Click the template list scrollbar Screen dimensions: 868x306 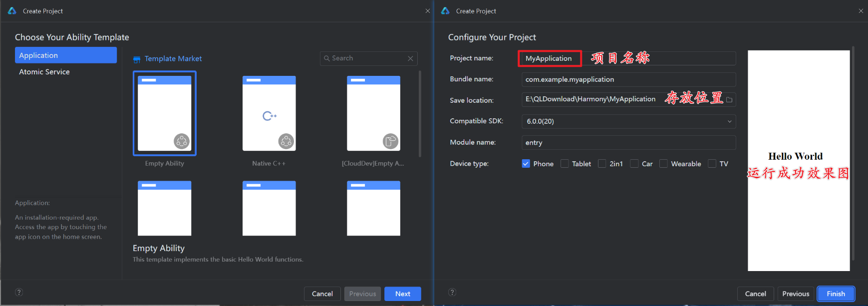click(420, 114)
